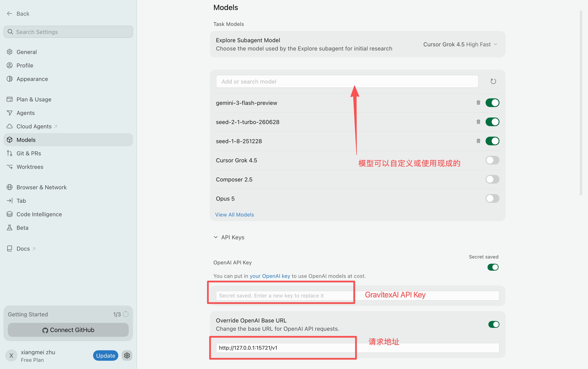Click the Profile person icon

[10, 65]
